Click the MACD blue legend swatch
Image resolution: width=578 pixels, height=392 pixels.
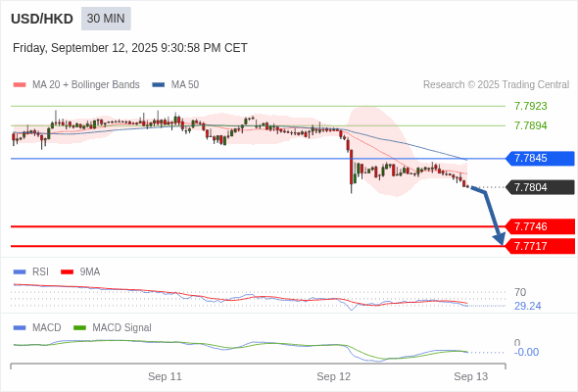click(x=20, y=328)
